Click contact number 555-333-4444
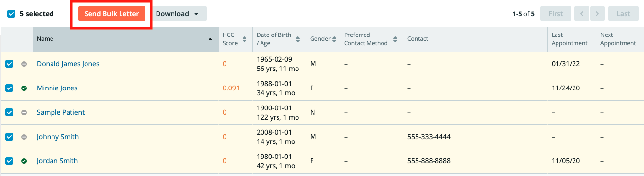The height and width of the screenshot is (176, 644). 429,137
